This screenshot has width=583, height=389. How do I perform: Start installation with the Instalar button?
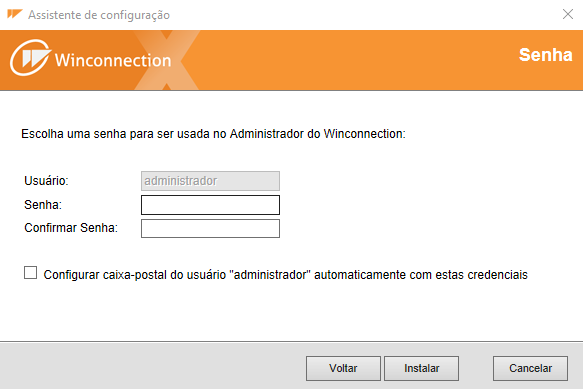(421, 368)
